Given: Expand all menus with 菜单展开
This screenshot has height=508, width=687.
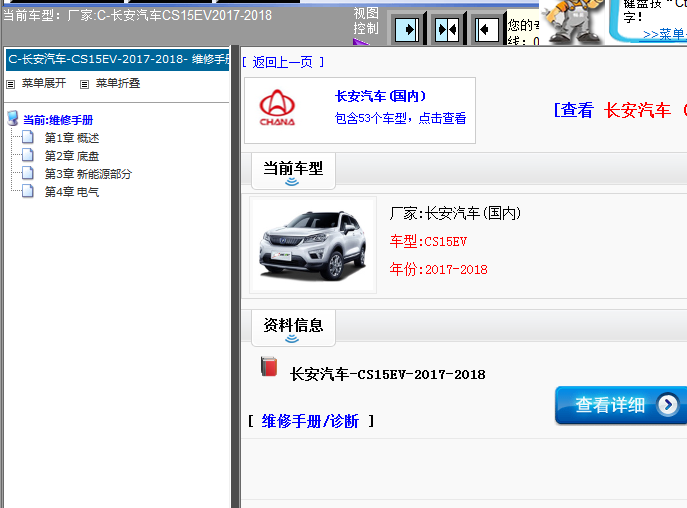Looking at the screenshot, I should point(43,83).
